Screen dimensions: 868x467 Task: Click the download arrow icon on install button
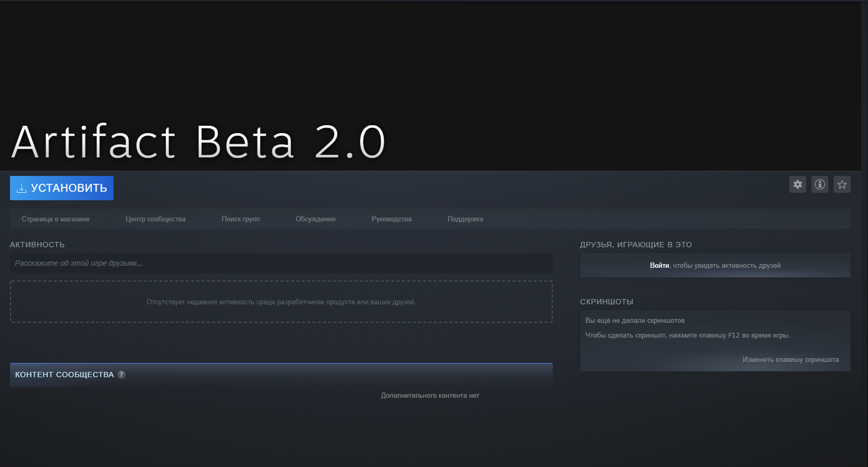pyautogui.click(x=22, y=188)
